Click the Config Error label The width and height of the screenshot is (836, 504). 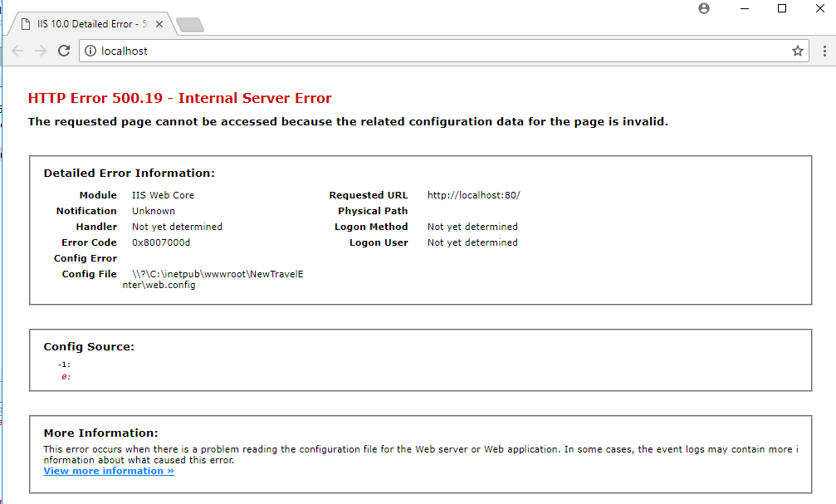pyautogui.click(x=86, y=258)
